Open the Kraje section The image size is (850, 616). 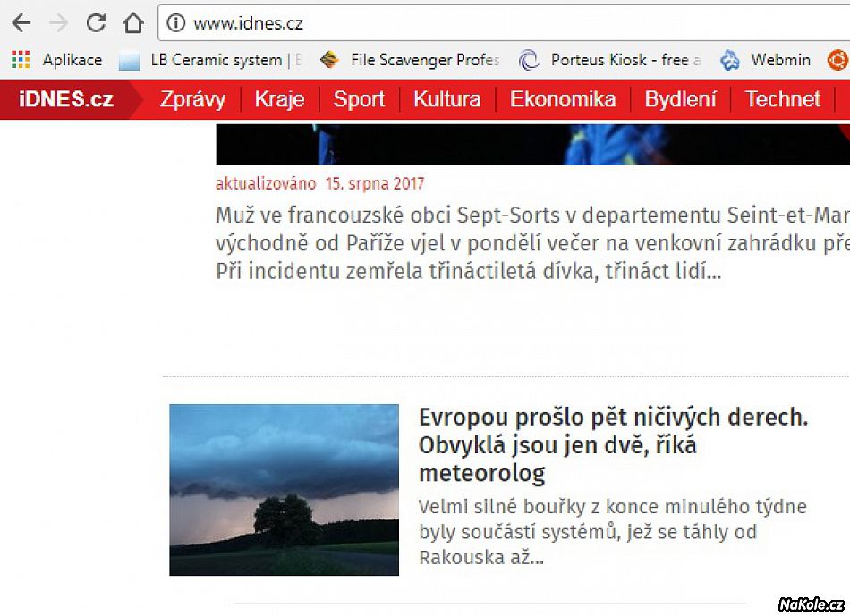280,99
